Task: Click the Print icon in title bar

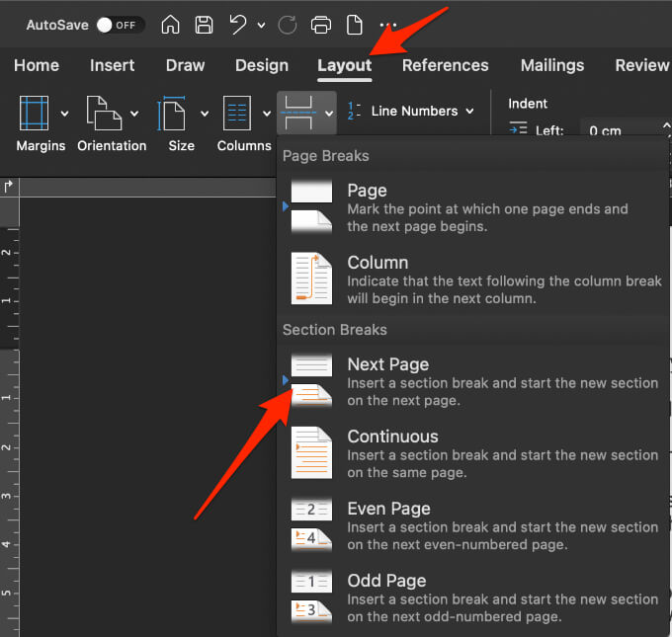Action: [321, 25]
